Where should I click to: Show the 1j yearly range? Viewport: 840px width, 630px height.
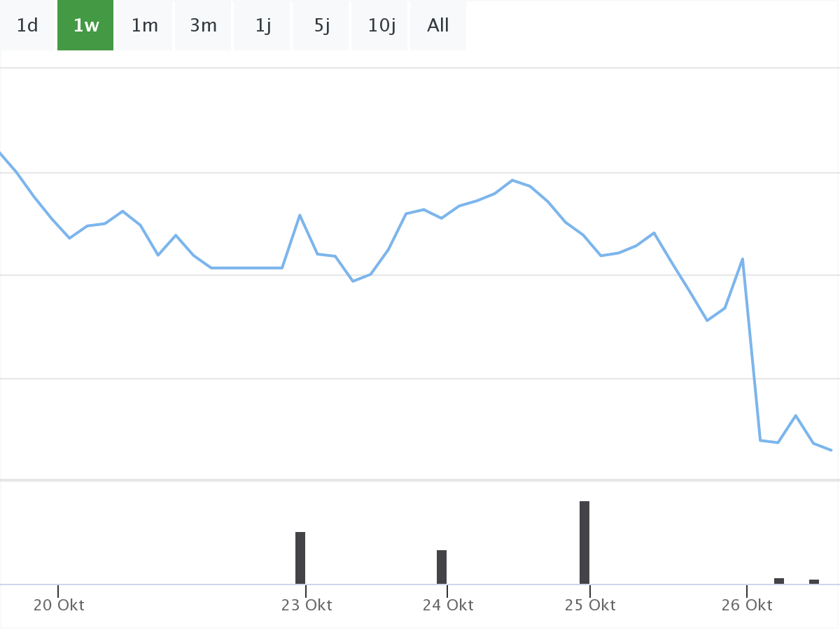[x=262, y=26]
